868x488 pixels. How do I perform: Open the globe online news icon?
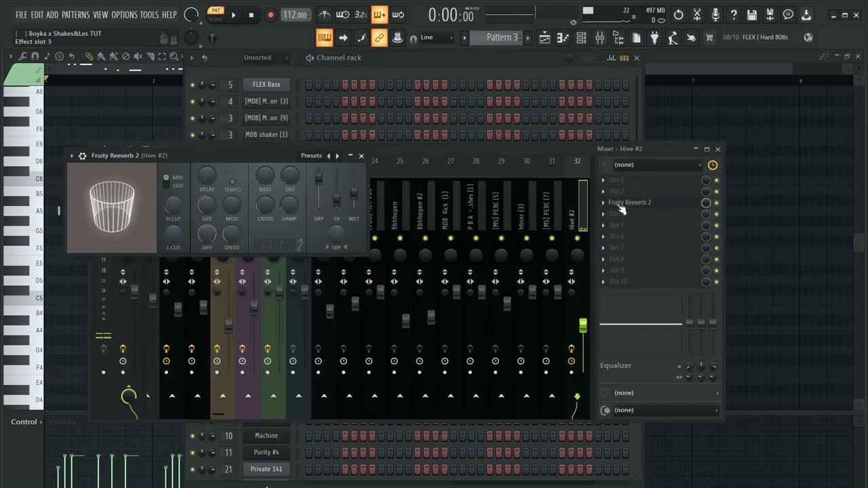tap(808, 38)
